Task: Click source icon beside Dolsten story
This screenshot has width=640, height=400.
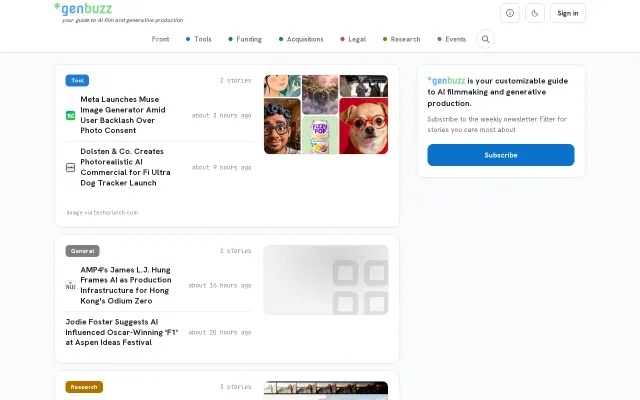Action: click(71, 167)
